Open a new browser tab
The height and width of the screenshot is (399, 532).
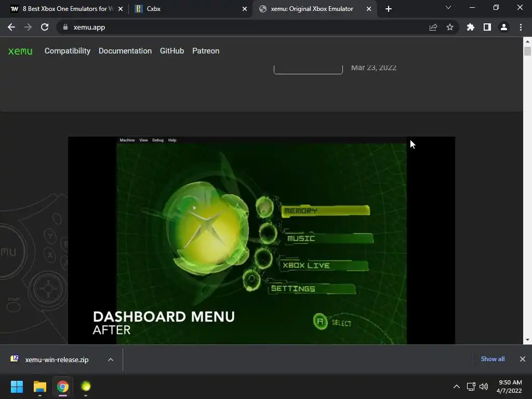tap(389, 9)
